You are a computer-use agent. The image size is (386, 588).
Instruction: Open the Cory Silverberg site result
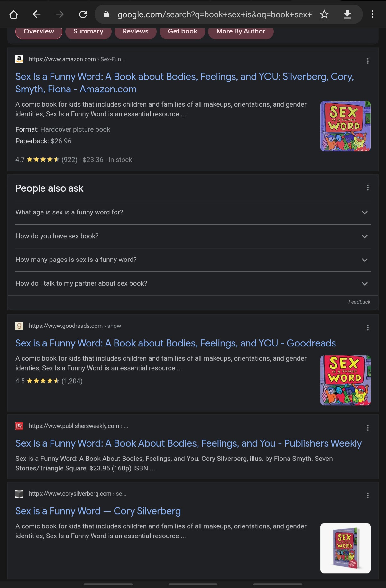(98, 511)
